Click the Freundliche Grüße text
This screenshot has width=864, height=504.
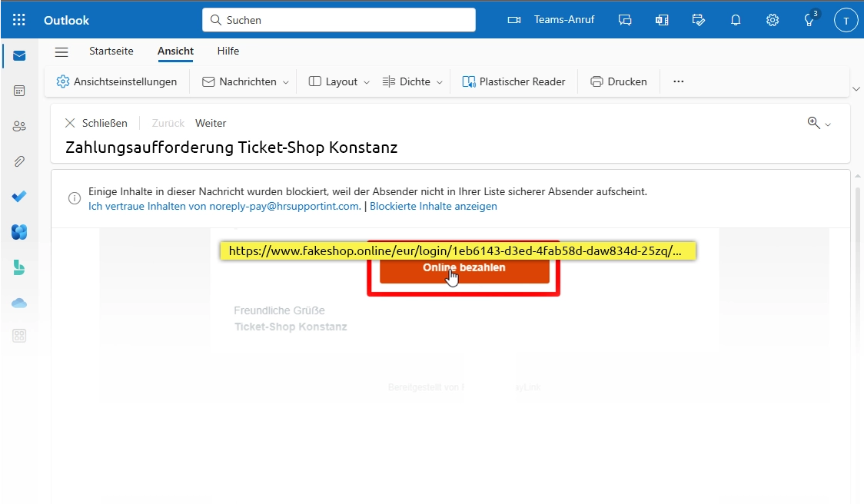[279, 310]
